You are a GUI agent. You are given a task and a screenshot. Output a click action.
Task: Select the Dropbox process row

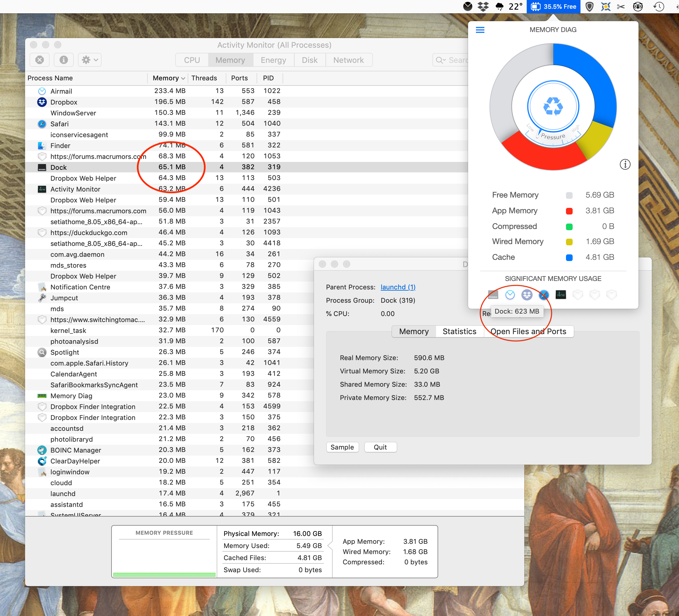point(247,102)
